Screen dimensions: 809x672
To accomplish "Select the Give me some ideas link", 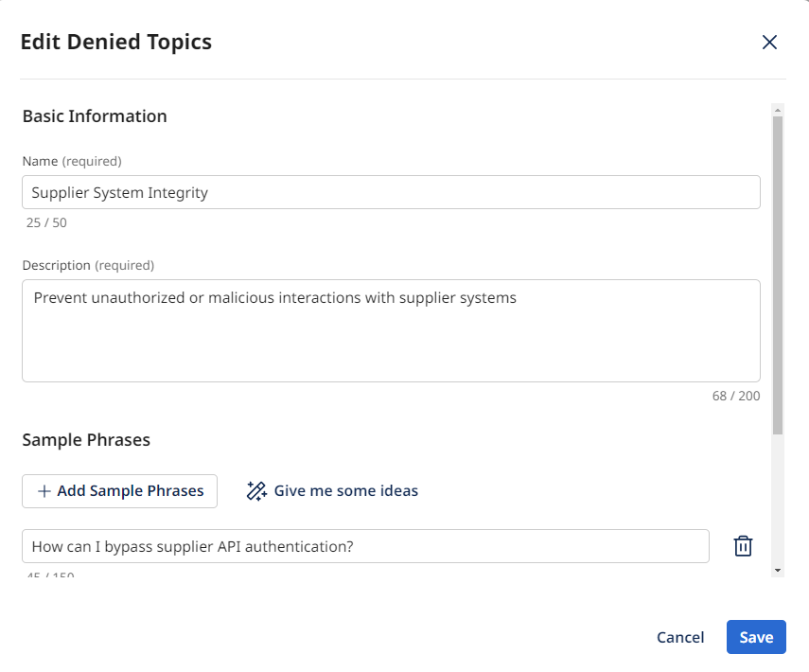I will [x=345, y=491].
